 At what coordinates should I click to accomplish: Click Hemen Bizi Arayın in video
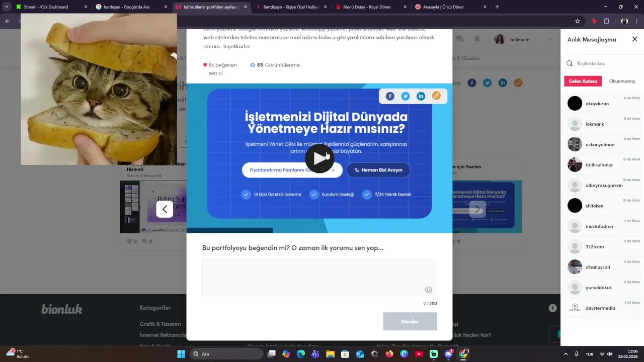378,170
